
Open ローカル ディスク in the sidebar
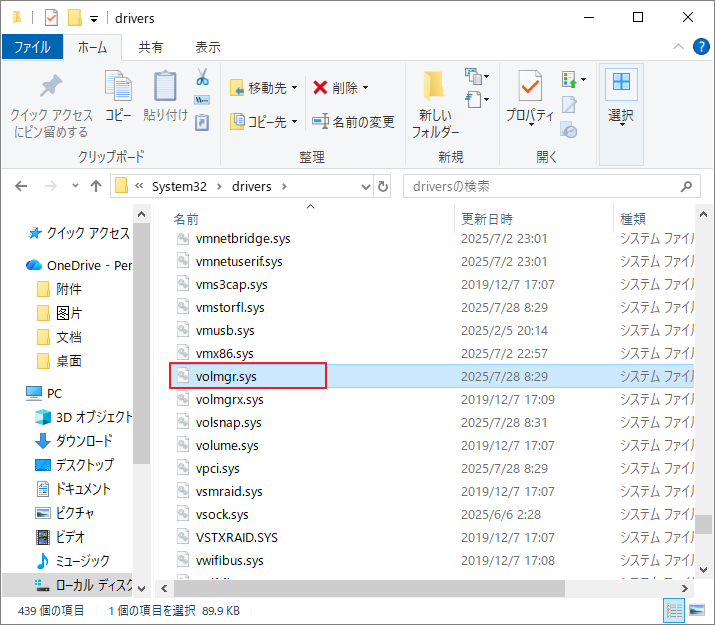coord(83,585)
